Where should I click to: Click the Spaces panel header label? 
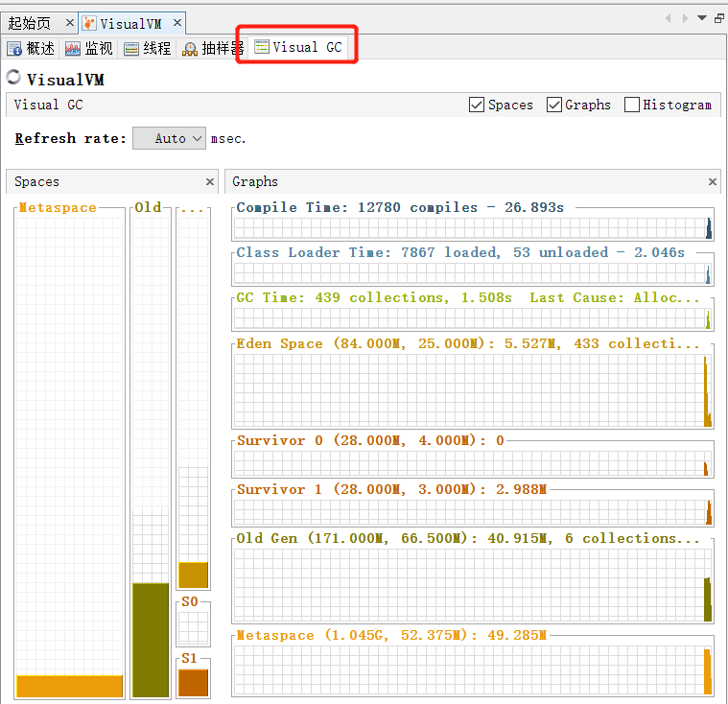tap(36, 181)
